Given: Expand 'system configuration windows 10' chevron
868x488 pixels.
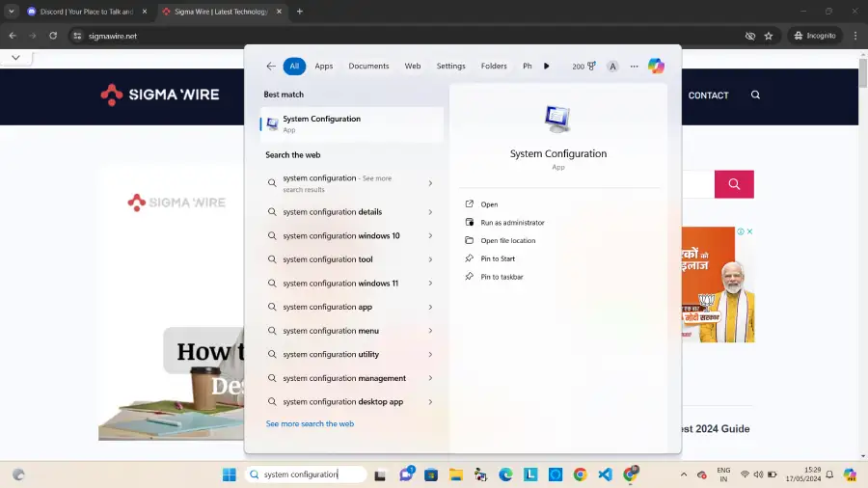Looking at the screenshot, I should pos(430,235).
